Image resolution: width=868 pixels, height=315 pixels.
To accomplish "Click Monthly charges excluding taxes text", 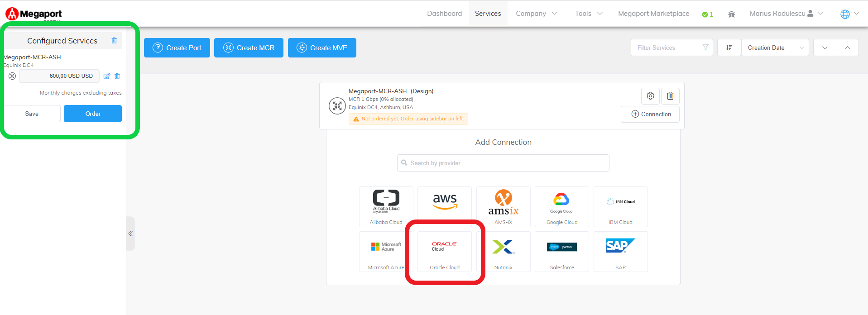I will click(x=81, y=93).
